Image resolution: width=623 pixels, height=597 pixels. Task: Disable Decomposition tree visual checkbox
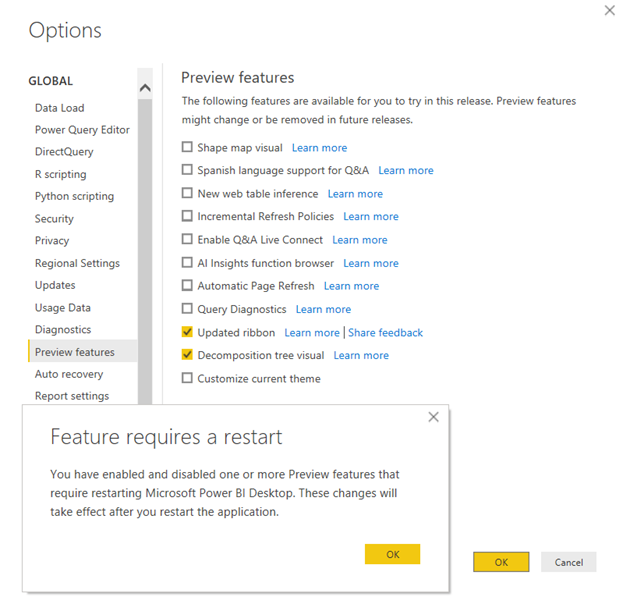click(x=187, y=355)
